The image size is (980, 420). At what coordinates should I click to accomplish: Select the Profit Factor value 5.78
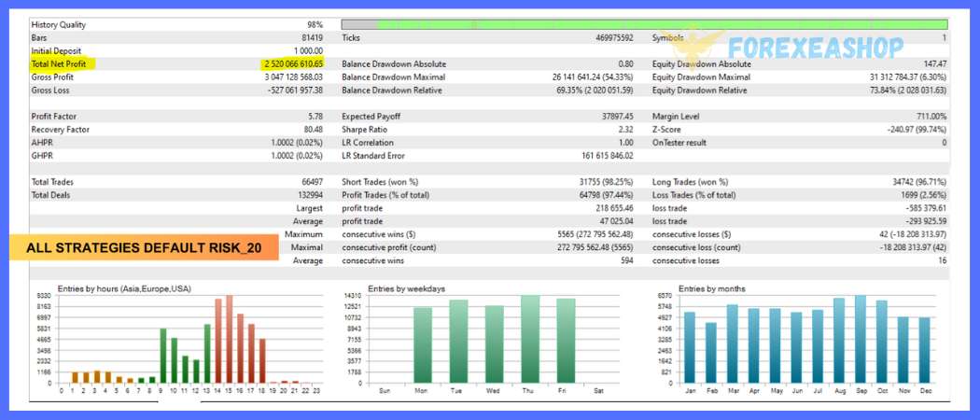(x=314, y=117)
